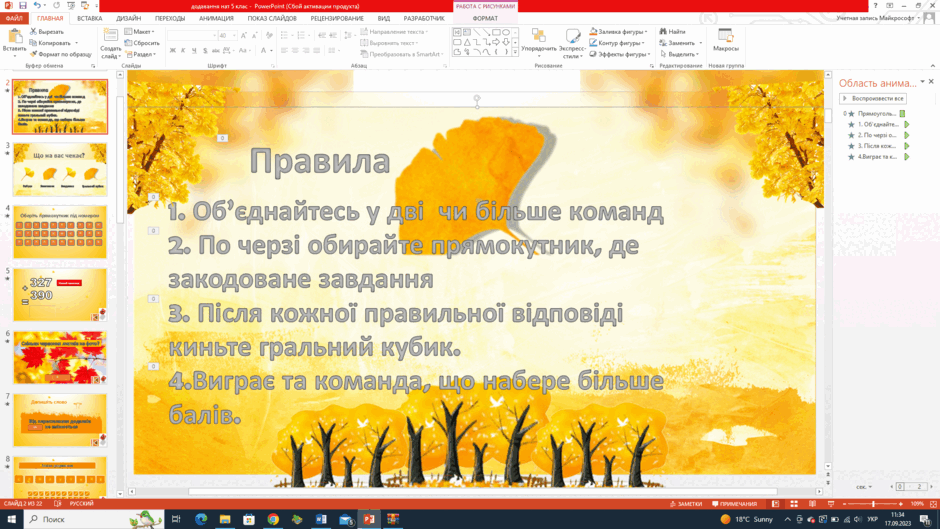The image size is (940, 529).
Task: Open Макросы macros button
Action: [725, 41]
